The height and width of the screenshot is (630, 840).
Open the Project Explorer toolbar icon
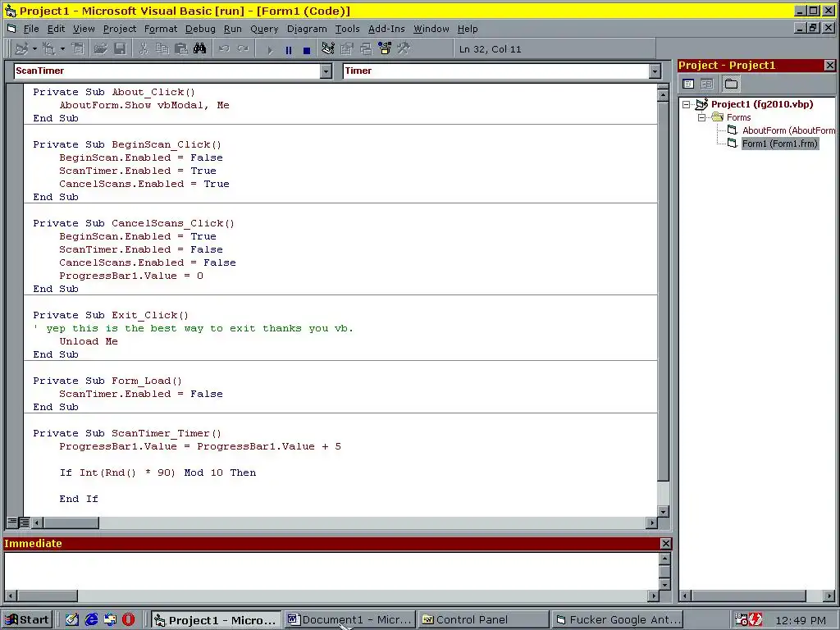click(x=328, y=48)
